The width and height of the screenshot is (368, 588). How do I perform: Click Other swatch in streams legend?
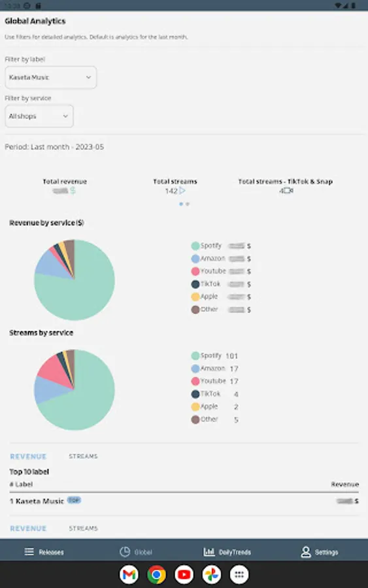(195, 419)
